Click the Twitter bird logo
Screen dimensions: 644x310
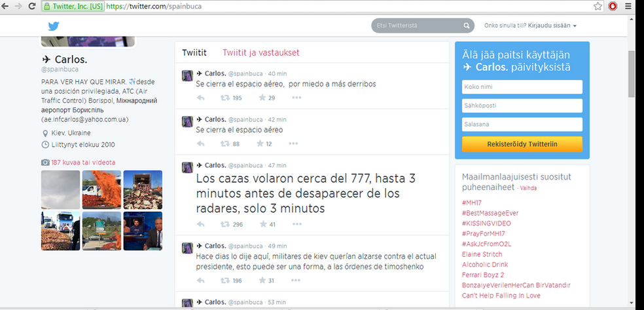click(54, 26)
